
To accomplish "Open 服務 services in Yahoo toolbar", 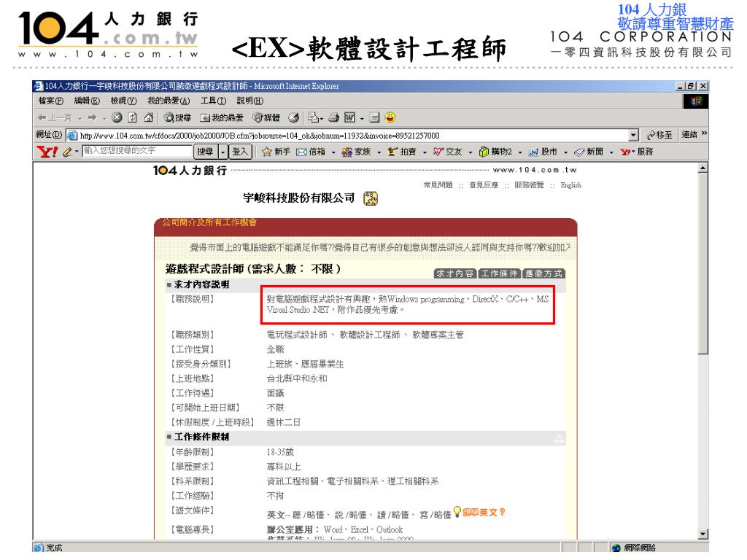I will pyautogui.click(x=636, y=152).
